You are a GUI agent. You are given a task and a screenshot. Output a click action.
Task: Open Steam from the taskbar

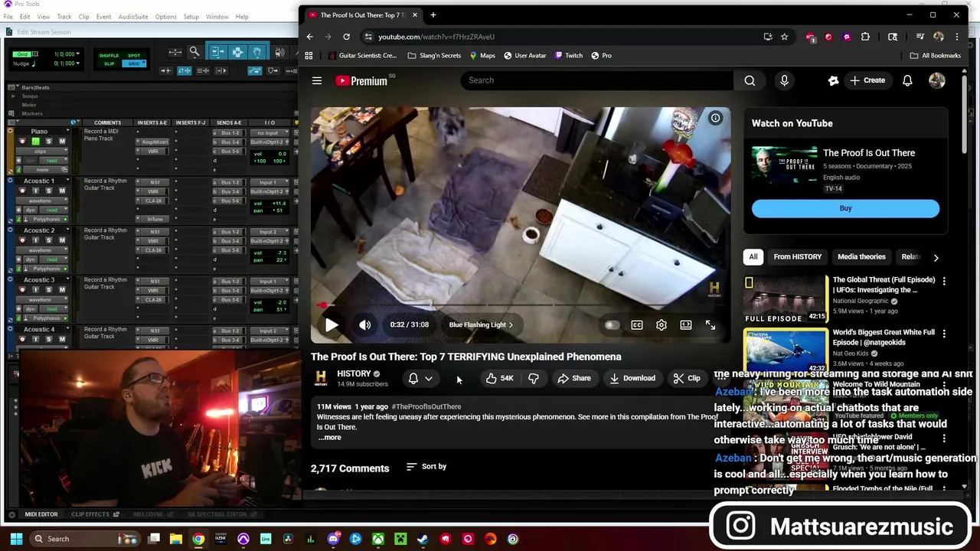(x=423, y=539)
